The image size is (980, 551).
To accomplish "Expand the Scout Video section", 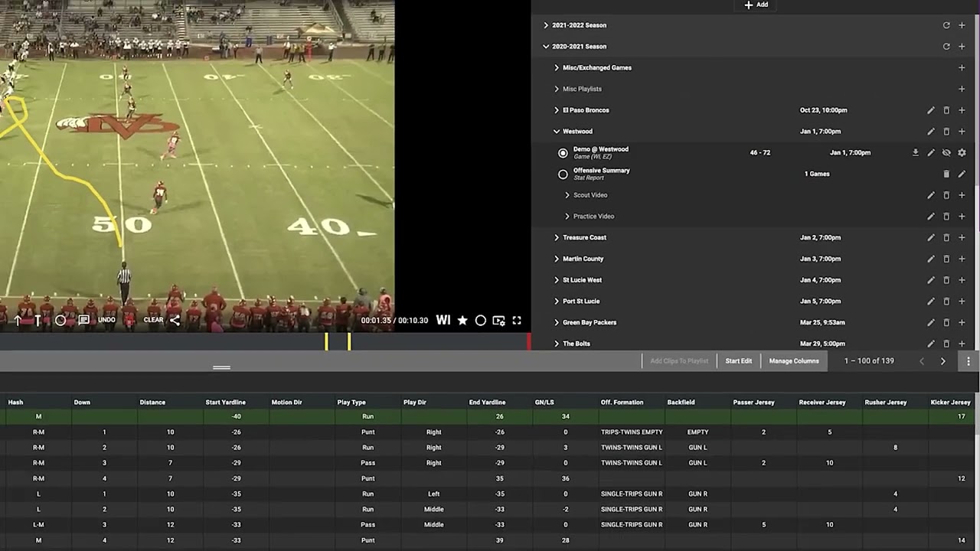I will (567, 195).
